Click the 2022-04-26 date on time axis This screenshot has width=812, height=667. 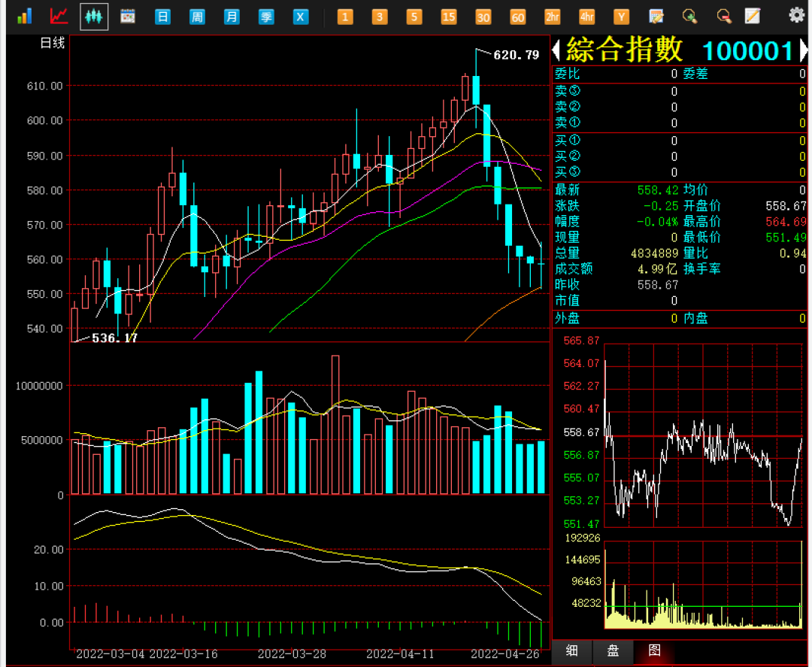tap(505, 654)
